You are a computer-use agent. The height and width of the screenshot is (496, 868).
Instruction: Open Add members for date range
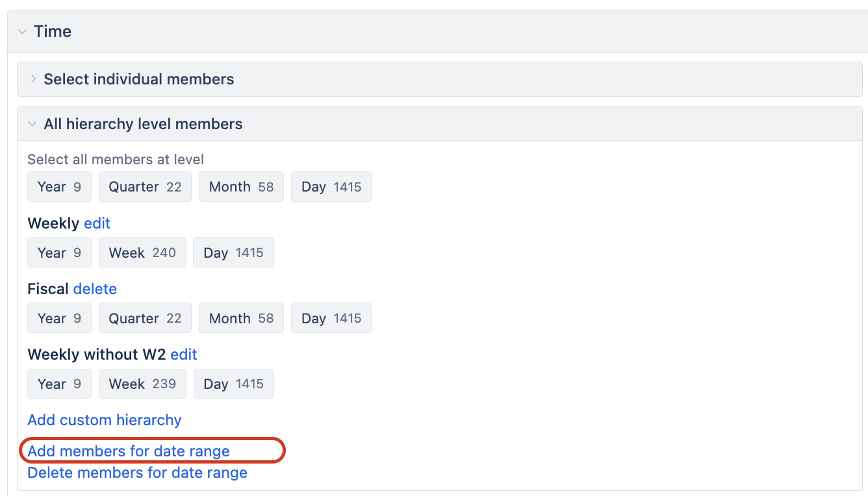pyautogui.click(x=129, y=451)
